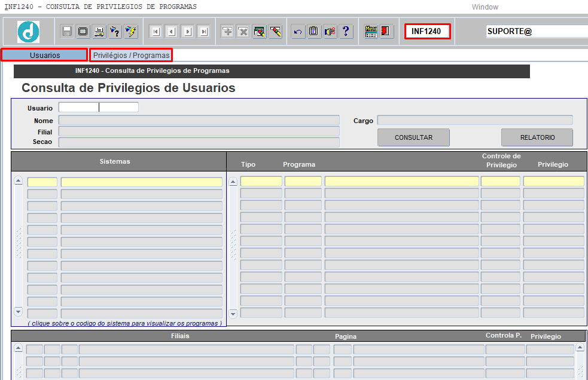Click the Delete Record X icon
The width and height of the screenshot is (588, 380).
[x=243, y=32]
